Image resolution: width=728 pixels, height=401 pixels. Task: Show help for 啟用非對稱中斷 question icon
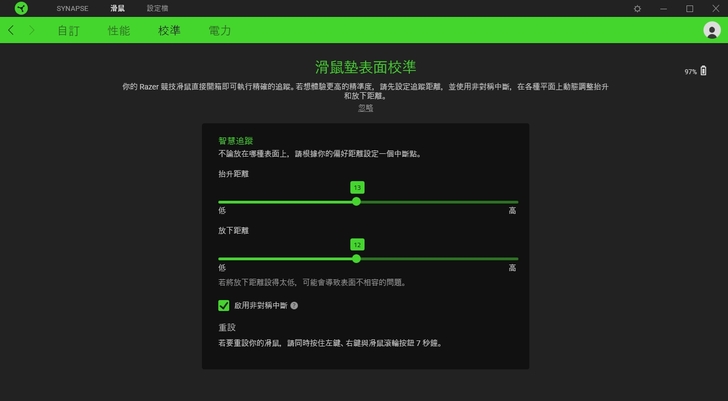[294, 305]
